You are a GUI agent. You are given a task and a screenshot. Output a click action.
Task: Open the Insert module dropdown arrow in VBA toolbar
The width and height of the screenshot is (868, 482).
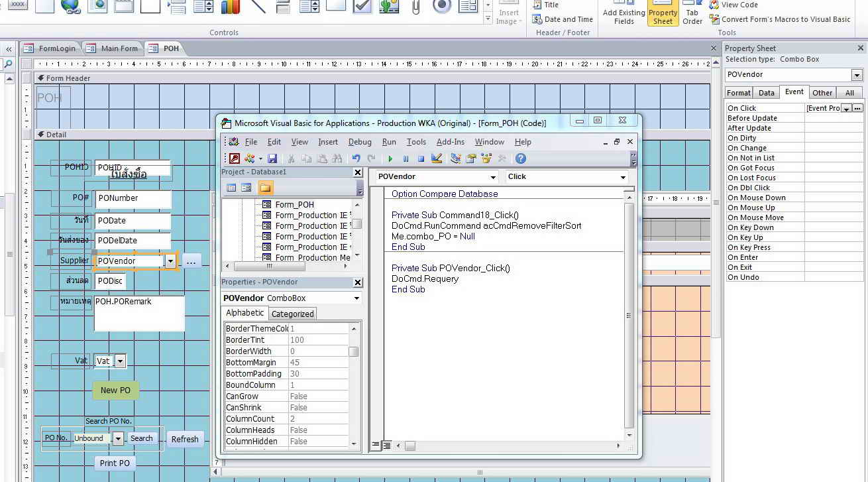click(260, 158)
